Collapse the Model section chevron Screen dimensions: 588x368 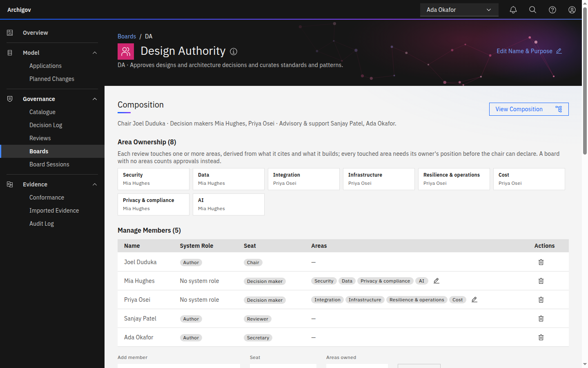click(95, 53)
